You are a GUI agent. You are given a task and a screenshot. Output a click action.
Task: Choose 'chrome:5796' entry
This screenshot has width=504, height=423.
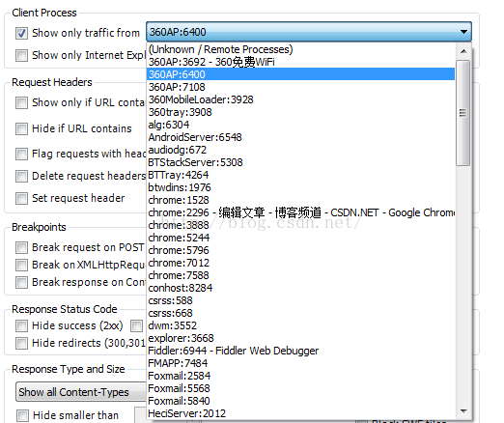coord(301,250)
